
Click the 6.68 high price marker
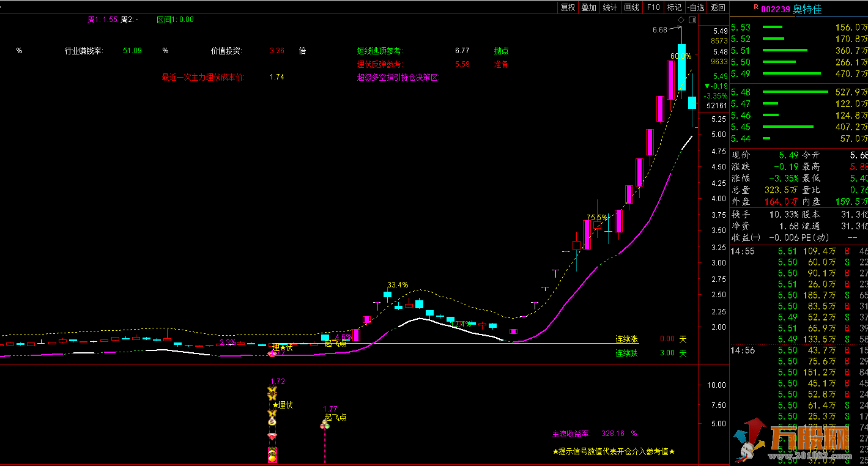coord(659,29)
